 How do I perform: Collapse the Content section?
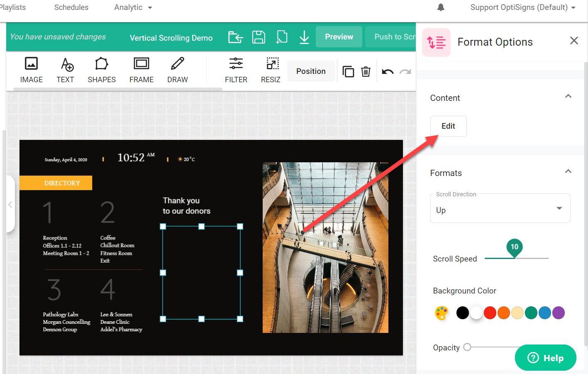click(x=568, y=97)
